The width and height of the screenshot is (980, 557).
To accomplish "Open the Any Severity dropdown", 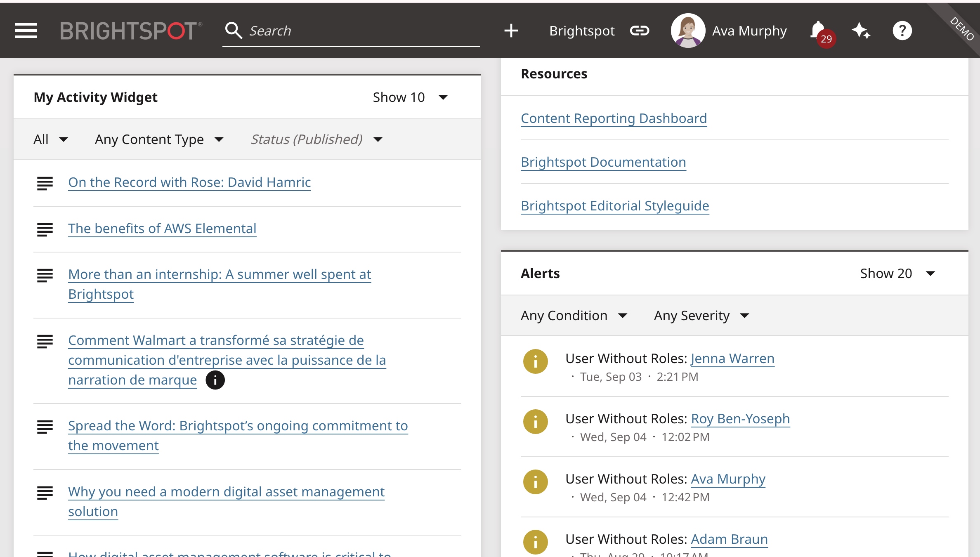I will 701,316.
